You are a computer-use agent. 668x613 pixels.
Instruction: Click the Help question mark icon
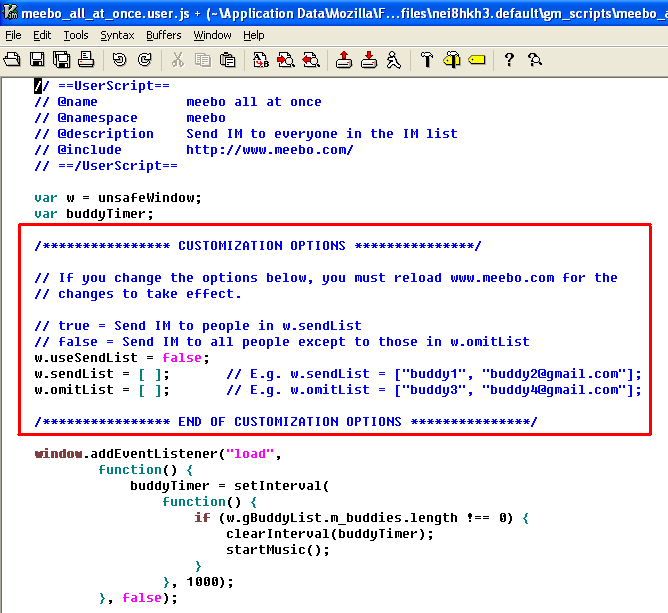pos(509,60)
